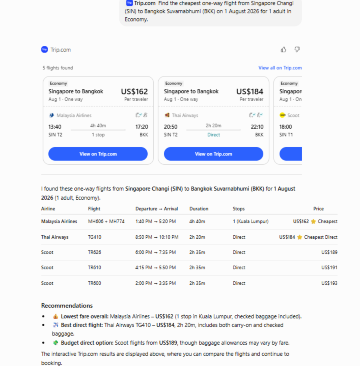Click the 2h 20m duration table cell

(x=197, y=237)
